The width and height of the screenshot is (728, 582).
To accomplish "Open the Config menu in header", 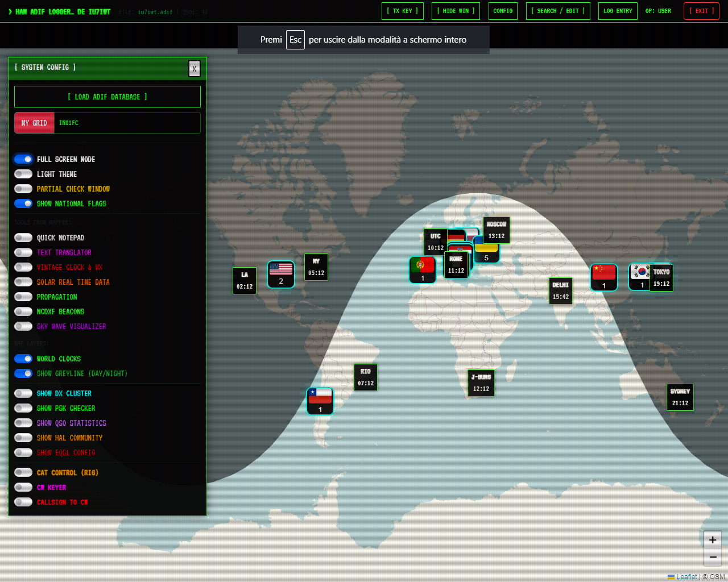I will click(503, 11).
